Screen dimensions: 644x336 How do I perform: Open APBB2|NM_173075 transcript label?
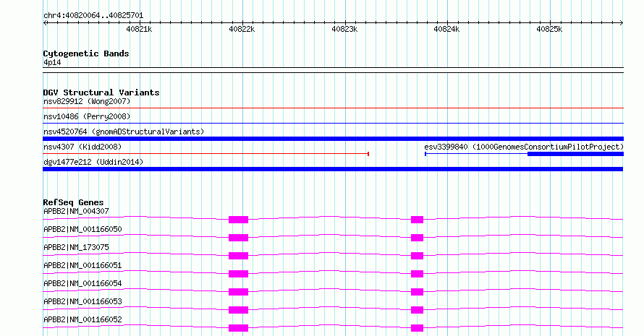(x=76, y=247)
